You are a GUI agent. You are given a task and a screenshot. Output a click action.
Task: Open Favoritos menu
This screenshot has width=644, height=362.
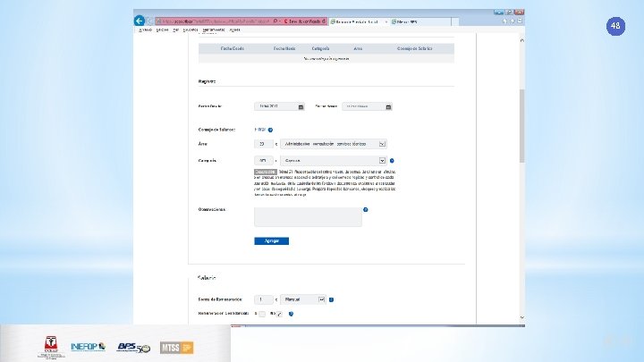pos(191,30)
